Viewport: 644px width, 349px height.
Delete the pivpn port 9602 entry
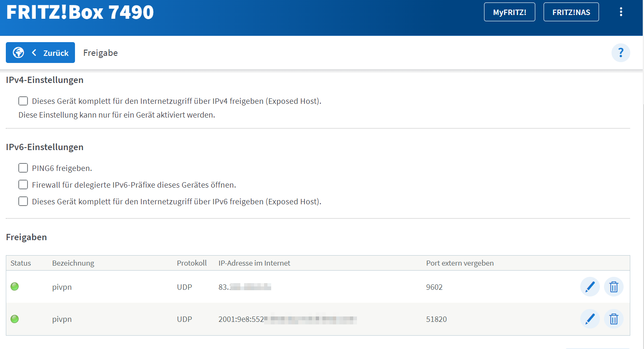click(614, 287)
